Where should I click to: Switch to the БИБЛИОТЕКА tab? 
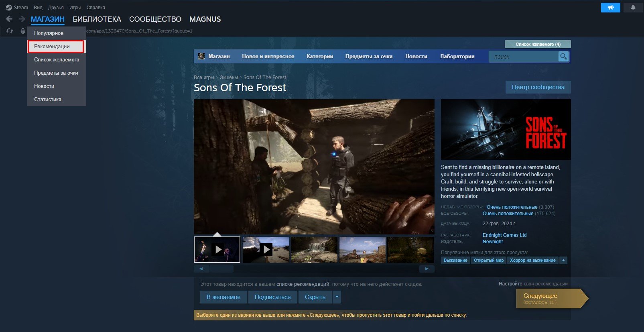[97, 19]
